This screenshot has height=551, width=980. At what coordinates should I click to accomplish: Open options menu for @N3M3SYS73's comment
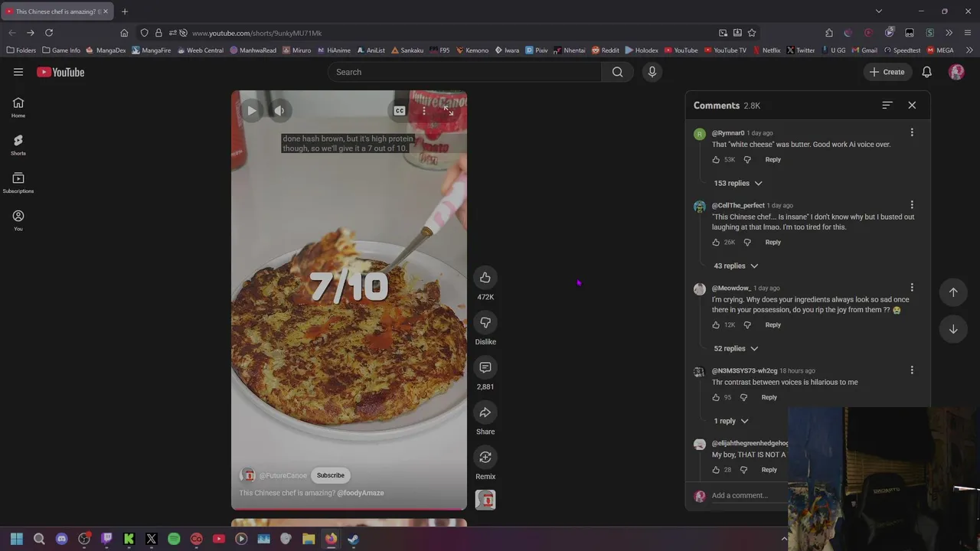(912, 370)
